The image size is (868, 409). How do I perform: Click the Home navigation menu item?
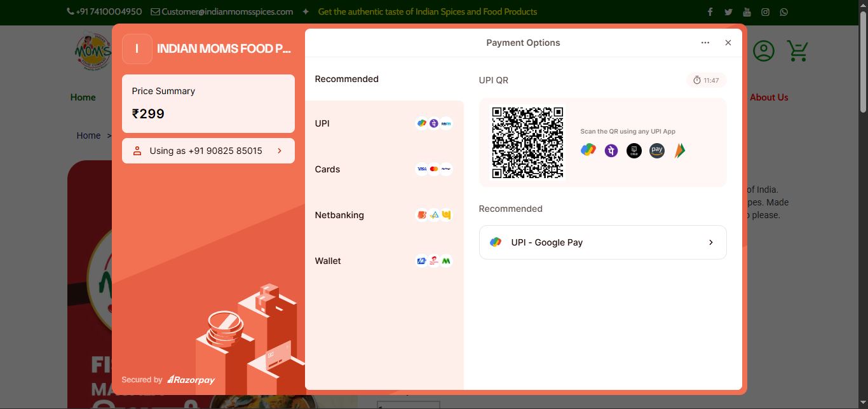pos(83,97)
